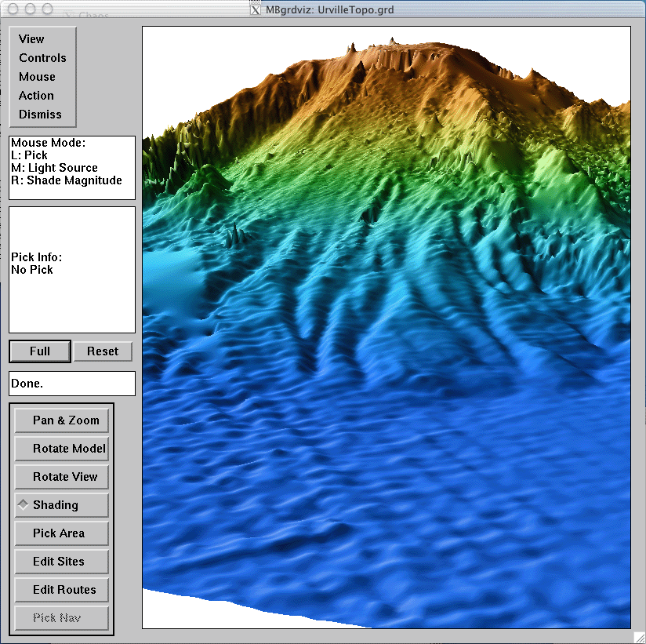646x644 pixels.
Task: Open Edit Sites mode
Action: (61, 561)
